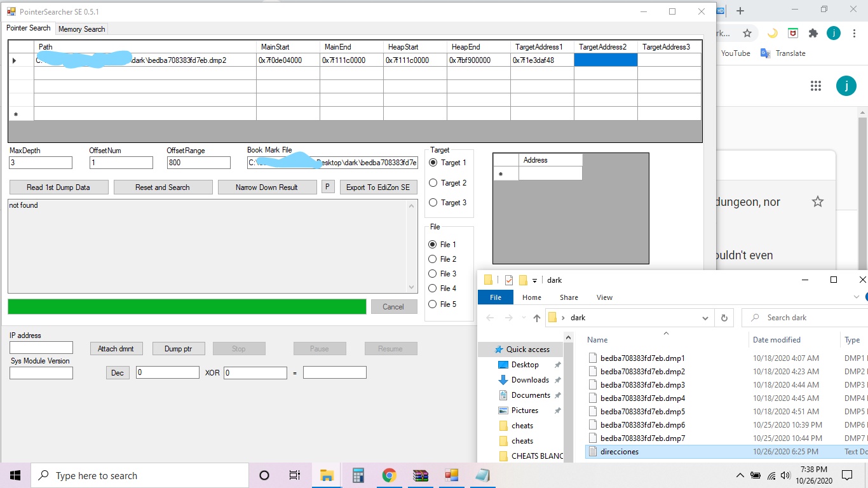Switch to the Pointer Search tab
This screenshot has height=488, width=868.
[x=29, y=28]
